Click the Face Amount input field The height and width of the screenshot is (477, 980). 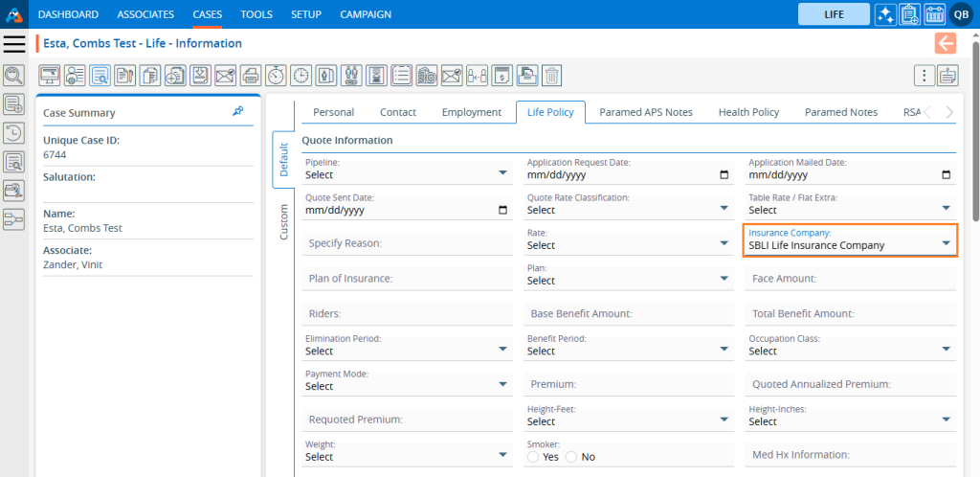[x=850, y=279]
